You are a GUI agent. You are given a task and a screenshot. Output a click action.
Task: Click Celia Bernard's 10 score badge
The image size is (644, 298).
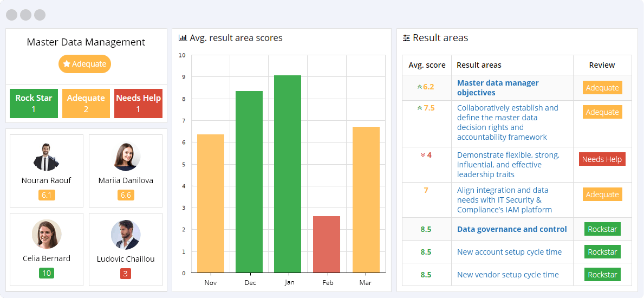click(47, 273)
